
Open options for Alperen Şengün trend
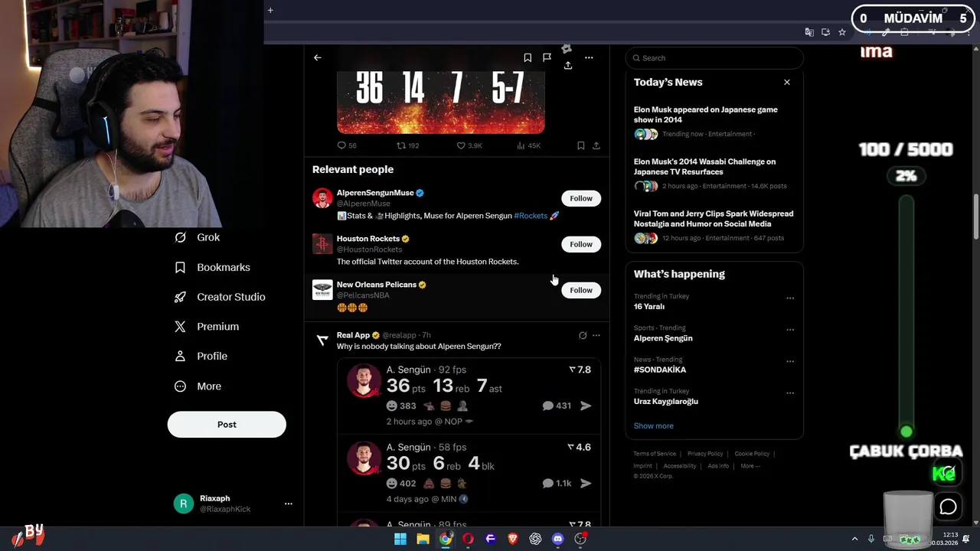click(790, 330)
